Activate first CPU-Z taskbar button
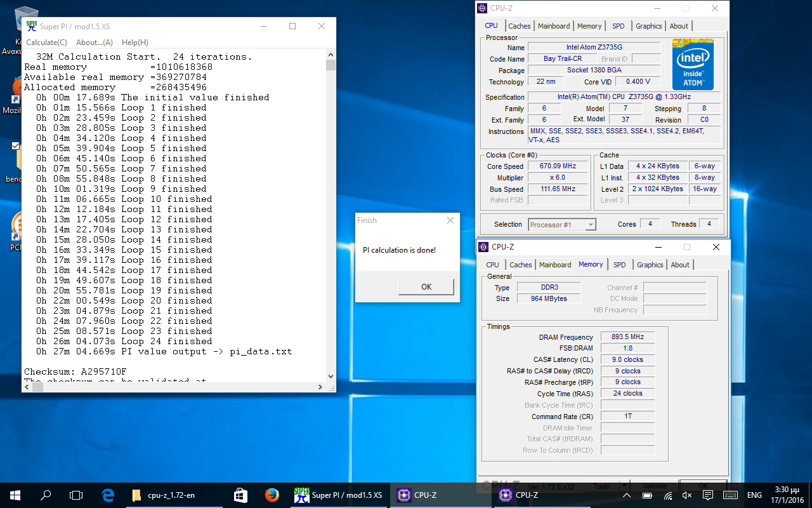Screen dimensions: 812x508 click(440, 495)
